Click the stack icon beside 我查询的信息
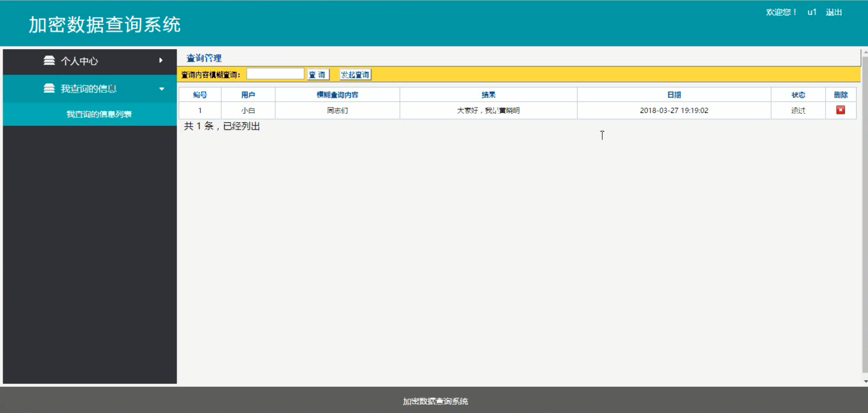Viewport: 868px width, 413px height. (x=49, y=89)
